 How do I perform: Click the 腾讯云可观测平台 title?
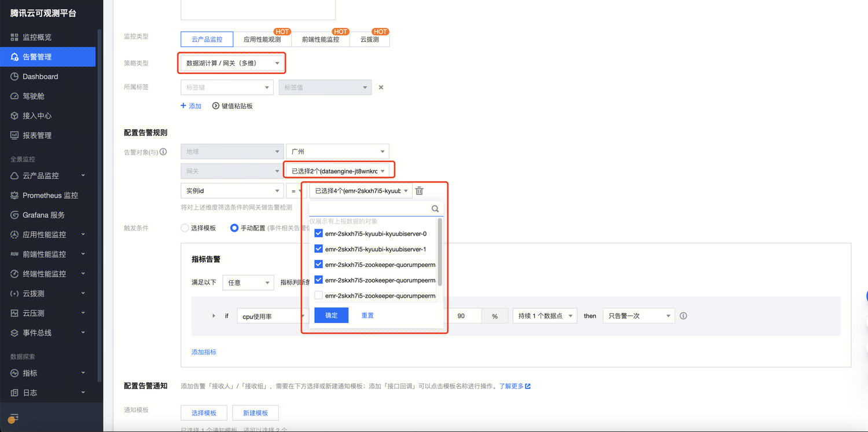point(43,13)
